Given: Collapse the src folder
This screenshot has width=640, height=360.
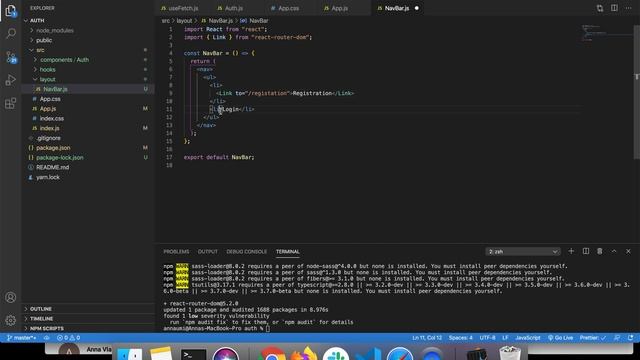Looking at the screenshot, I should tap(40, 50).
